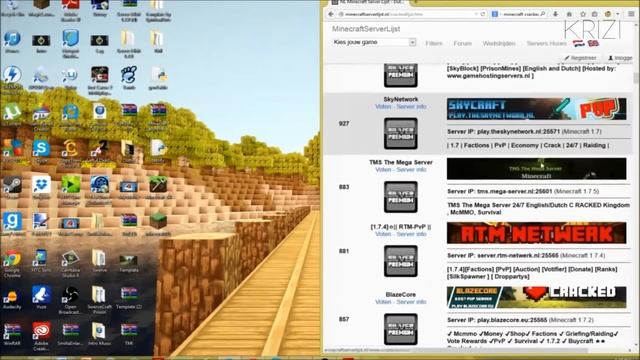Viewport: 640px width, 360px height.
Task: Open browser downloads arrow icon
Action: (x=556, y=14)
